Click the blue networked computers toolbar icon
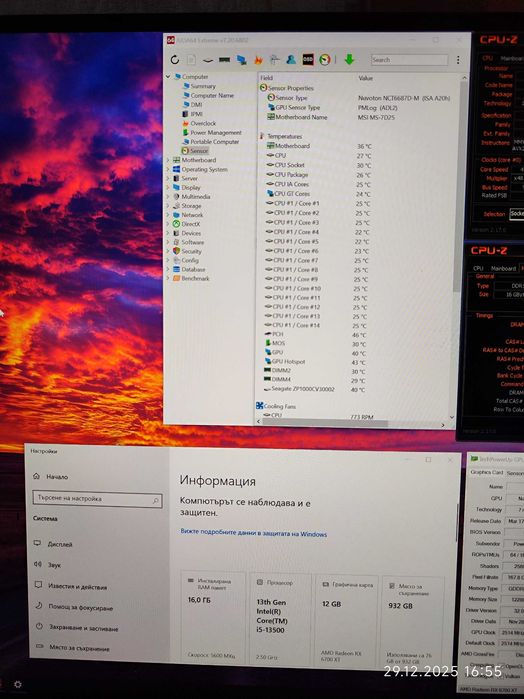The image size is (524, 699). 241,59
